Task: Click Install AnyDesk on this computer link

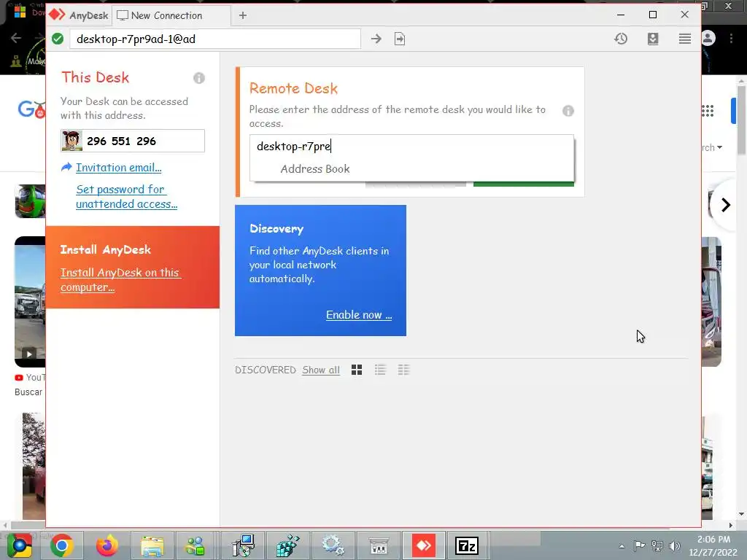Action: click(120, 279)
